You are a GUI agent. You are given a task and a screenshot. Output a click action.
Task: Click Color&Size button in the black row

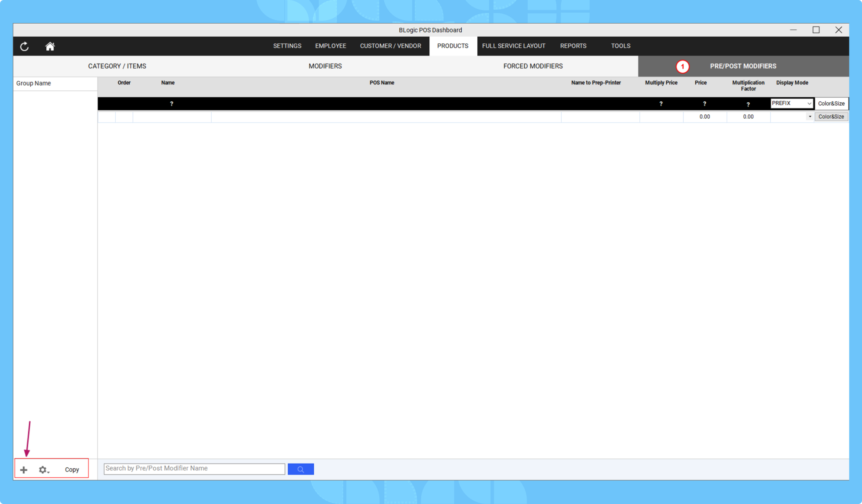831,103
